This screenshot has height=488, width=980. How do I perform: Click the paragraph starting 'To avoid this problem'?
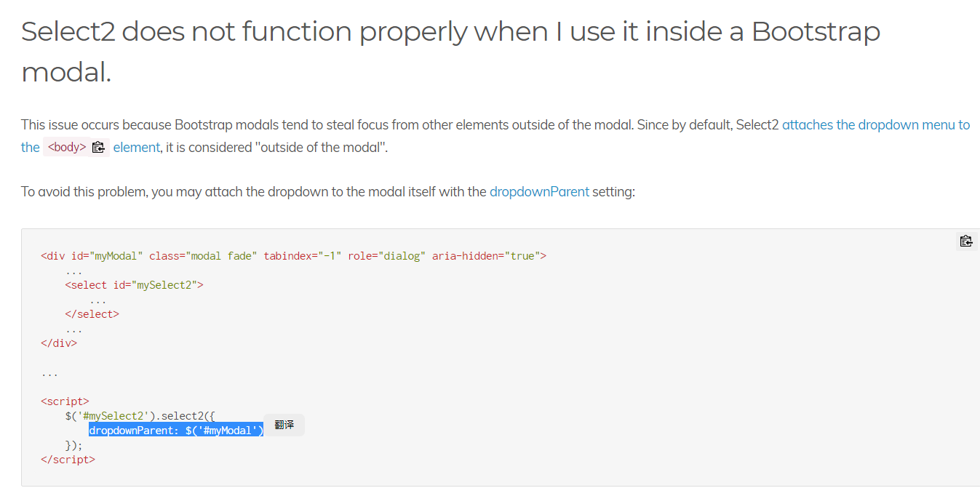(x=328, y=192)
